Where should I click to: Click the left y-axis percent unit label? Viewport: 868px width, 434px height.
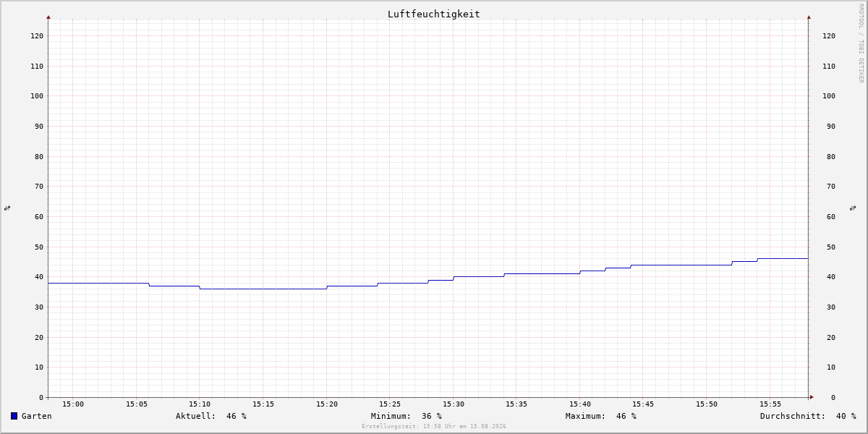(x=7, y=208)
